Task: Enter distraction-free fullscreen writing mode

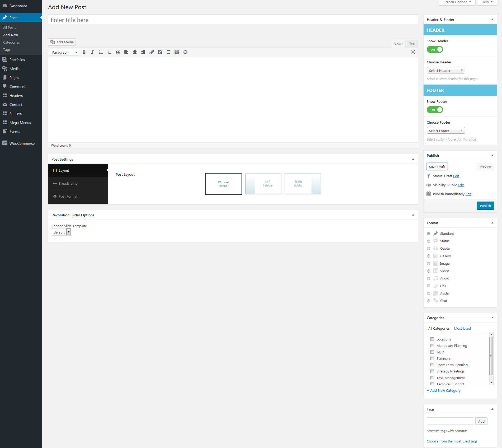Action: (x=412, y=52)
